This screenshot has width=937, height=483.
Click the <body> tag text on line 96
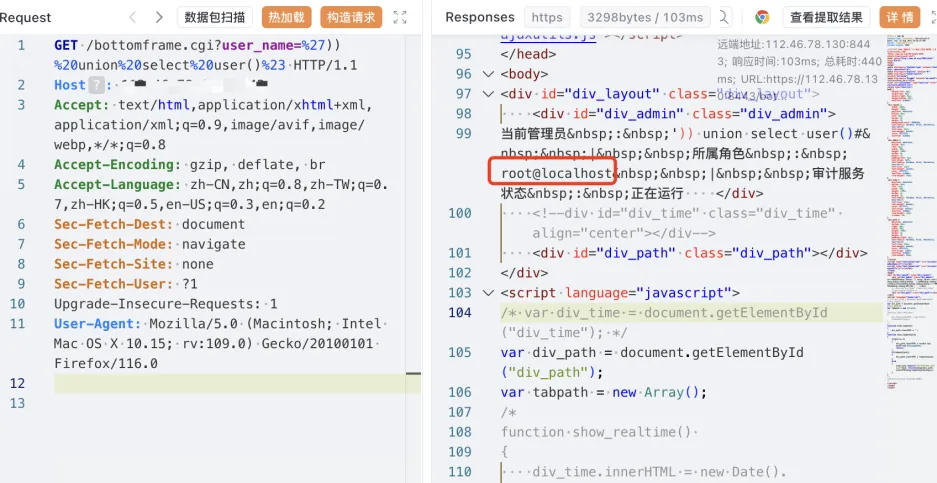(524, 74)
